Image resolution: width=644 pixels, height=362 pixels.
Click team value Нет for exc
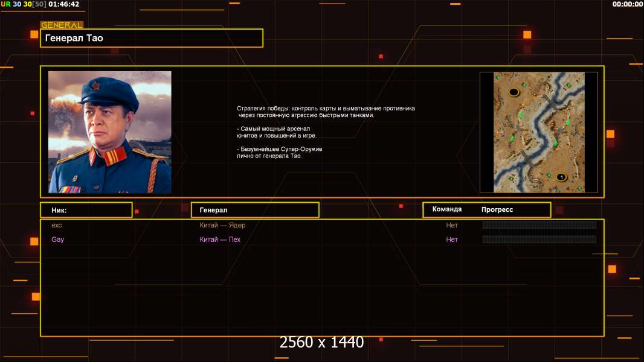(452, 225)
